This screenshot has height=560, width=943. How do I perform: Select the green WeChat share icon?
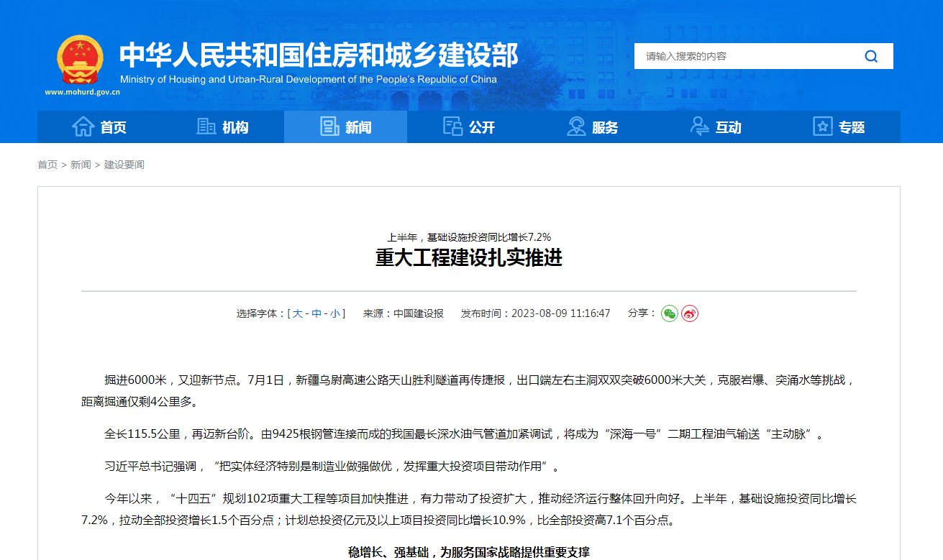[669, 313]
